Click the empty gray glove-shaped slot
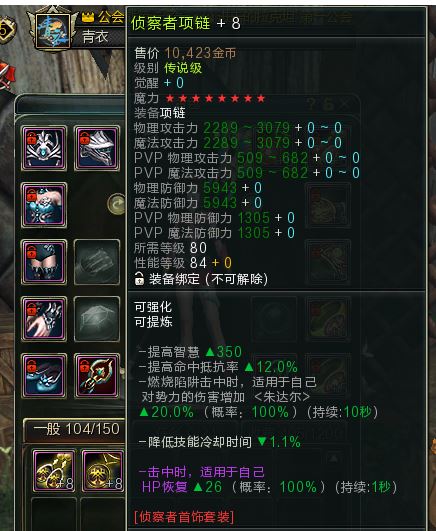The height and width of the screenshot is (531, 436). (97, 262)
